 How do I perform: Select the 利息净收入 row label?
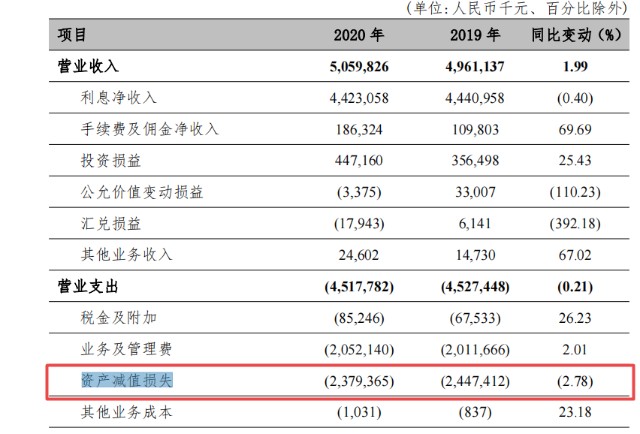(x=118, y=98)
